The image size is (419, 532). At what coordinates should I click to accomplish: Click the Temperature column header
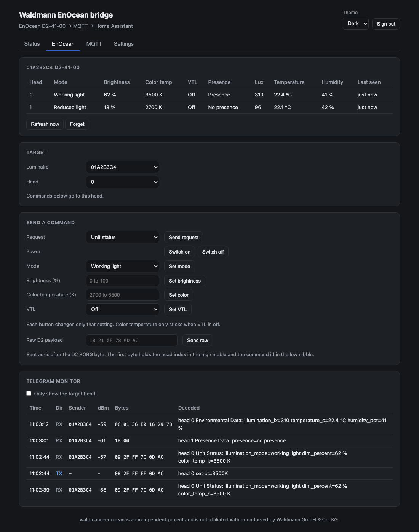289,82
